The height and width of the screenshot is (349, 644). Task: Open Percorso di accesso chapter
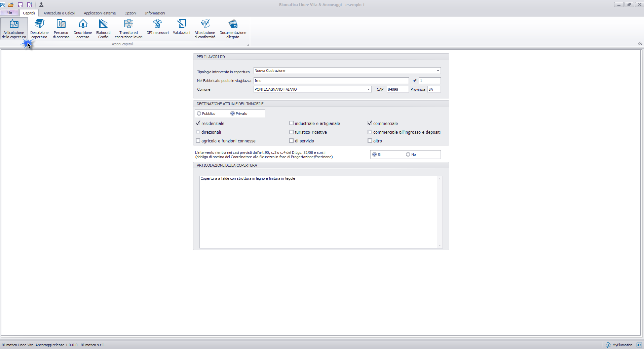point(61,29)
